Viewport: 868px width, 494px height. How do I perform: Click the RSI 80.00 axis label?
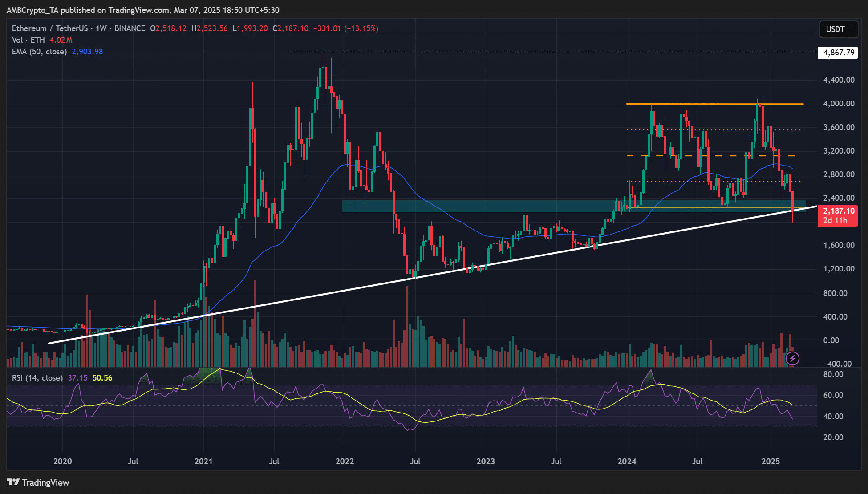[833, 374]
